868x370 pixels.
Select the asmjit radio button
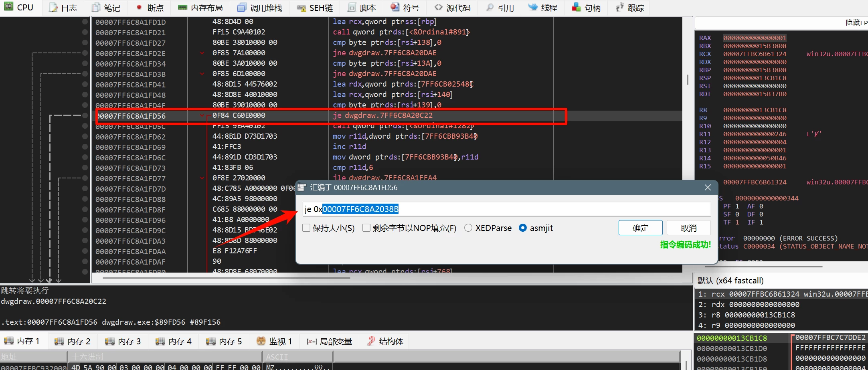point(522,228)
